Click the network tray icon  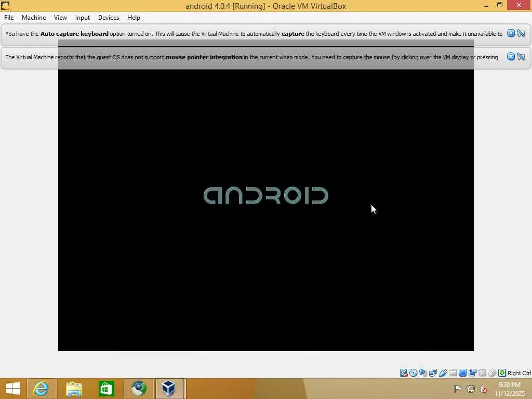click(x=471, y=389)
